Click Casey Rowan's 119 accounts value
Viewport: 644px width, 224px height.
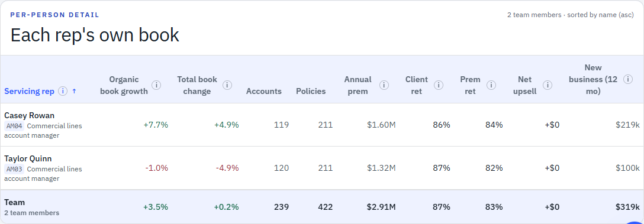click(x=281, y=125)
